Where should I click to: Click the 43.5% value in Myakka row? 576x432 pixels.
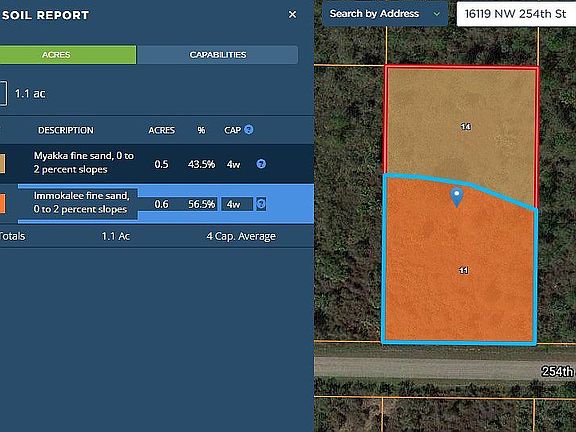click(x=201, y=164)
